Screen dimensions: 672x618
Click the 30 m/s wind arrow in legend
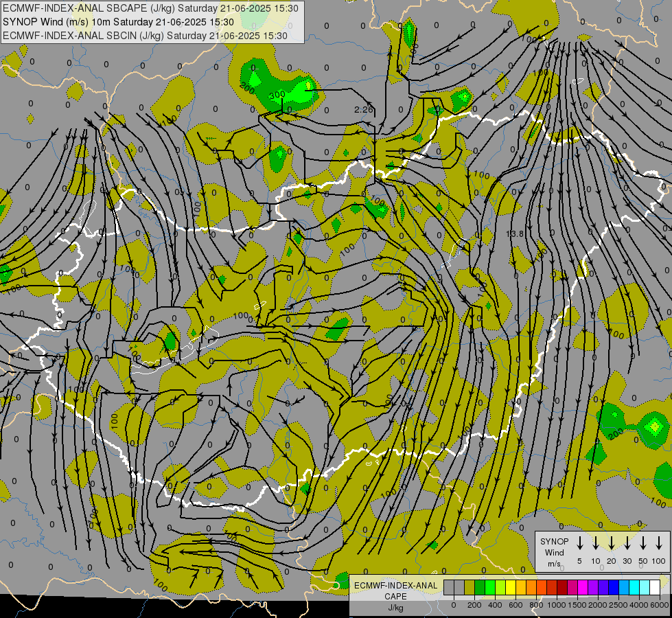(627, 542)
